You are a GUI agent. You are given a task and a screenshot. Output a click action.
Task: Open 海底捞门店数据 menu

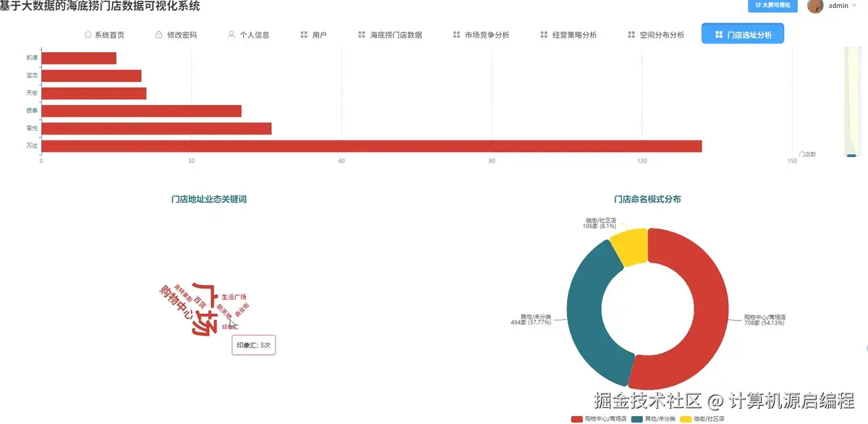(390, 35)
